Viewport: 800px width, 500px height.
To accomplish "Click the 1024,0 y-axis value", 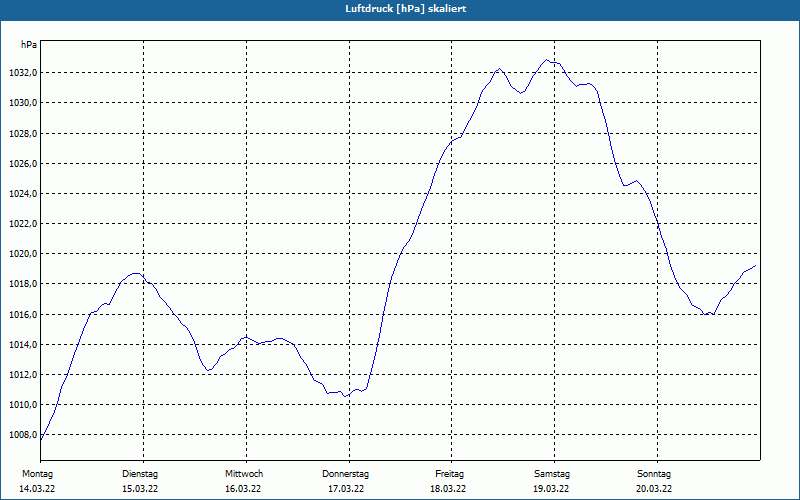I will pos(23,194).
